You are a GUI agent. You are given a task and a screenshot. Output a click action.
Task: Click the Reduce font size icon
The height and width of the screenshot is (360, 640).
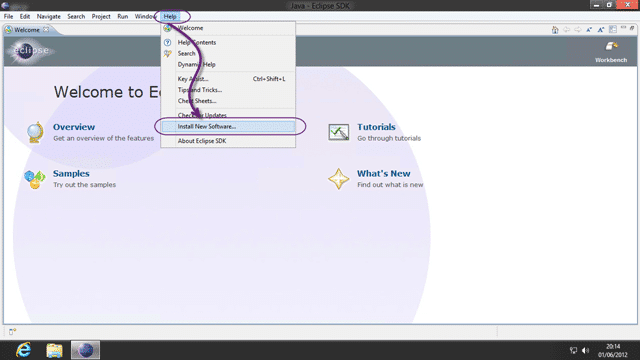pyautogui.click(x=589, y=29)
